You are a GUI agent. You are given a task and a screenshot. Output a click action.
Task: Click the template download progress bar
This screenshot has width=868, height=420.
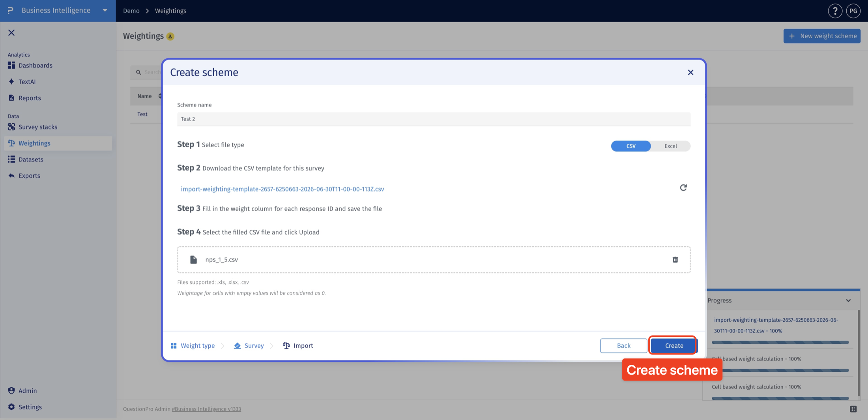coord(780,342)
